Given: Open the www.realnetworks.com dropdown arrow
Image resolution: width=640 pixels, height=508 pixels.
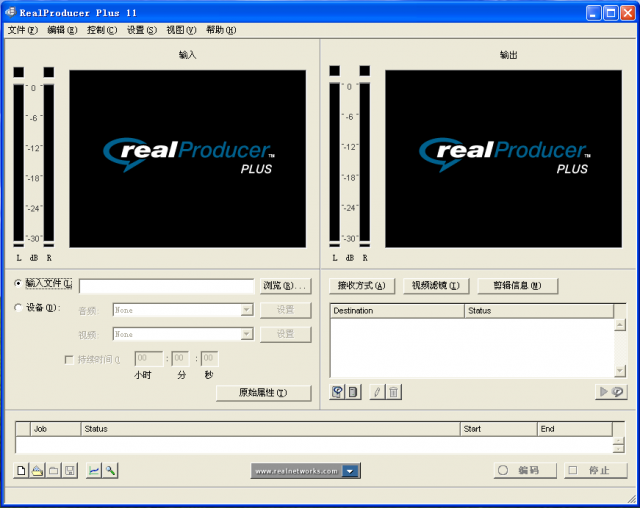Looking at the screenshot, I should coord(350,471).
